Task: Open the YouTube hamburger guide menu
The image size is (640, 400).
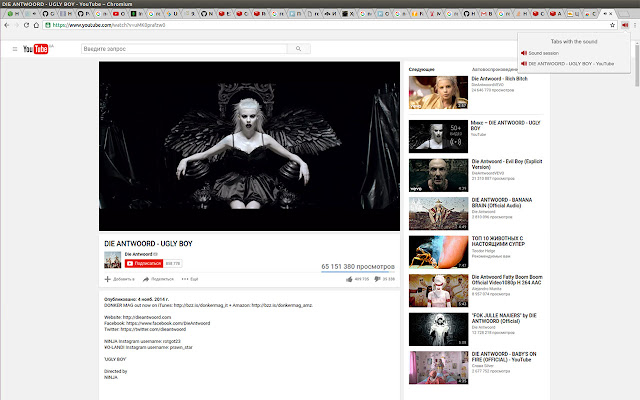Action: 15,49
